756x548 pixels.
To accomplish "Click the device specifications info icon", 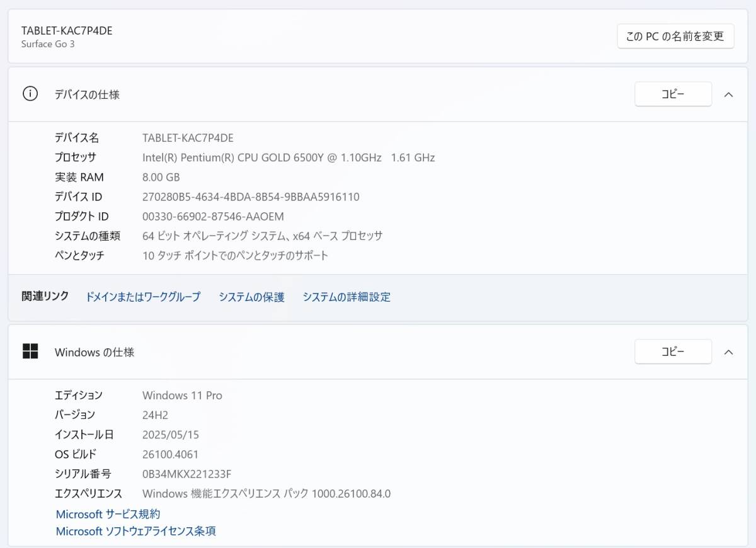I will pos(30,94).
